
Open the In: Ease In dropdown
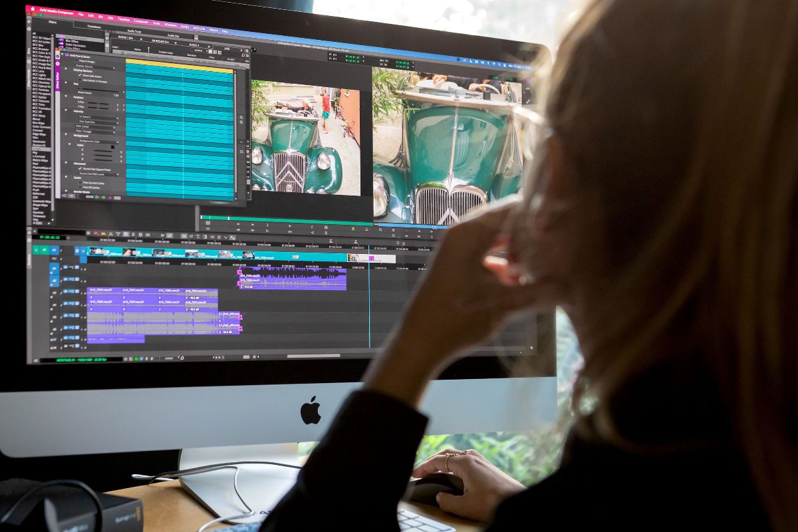pos(98,117)
